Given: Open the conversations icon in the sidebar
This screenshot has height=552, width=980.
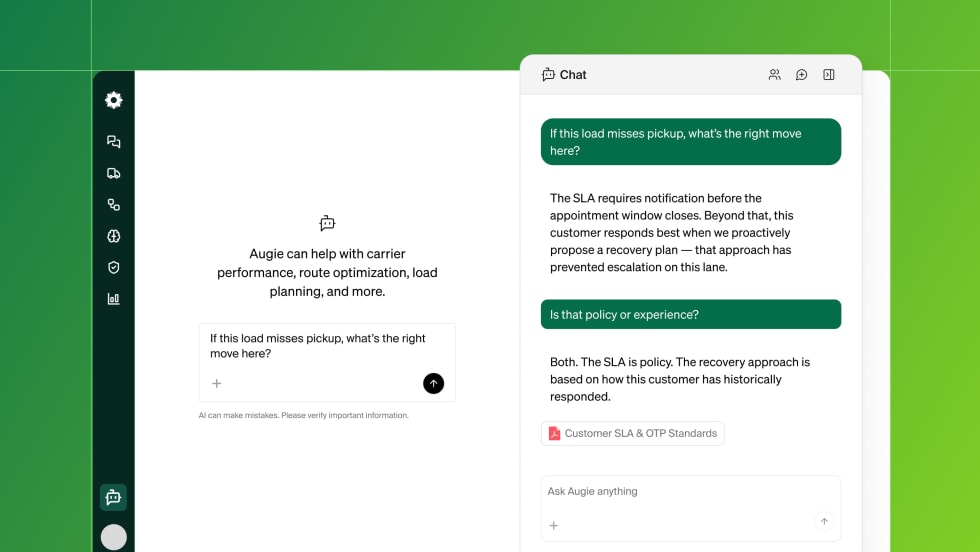Looking at the screenshot, I should 114,142.
